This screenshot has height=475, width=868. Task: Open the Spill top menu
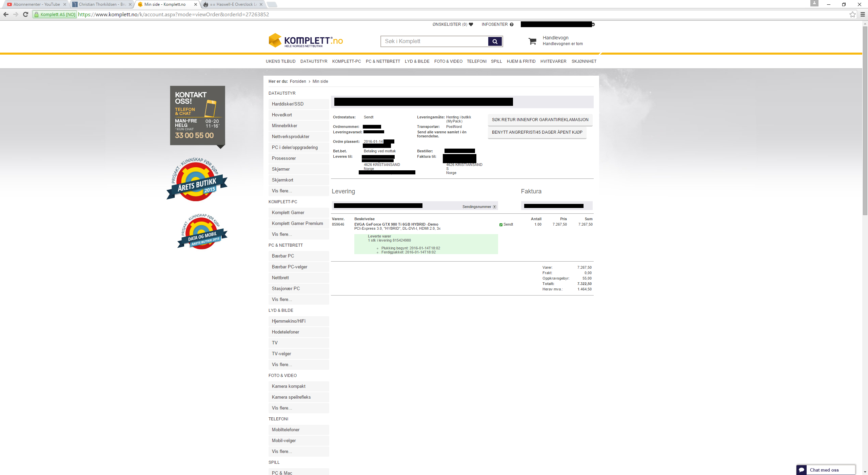496,61
